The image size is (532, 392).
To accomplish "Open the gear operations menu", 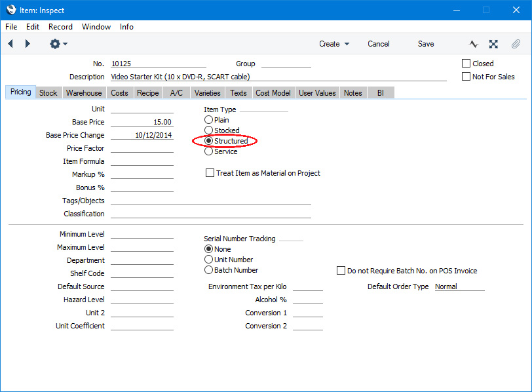I will (x=58, y=44).
